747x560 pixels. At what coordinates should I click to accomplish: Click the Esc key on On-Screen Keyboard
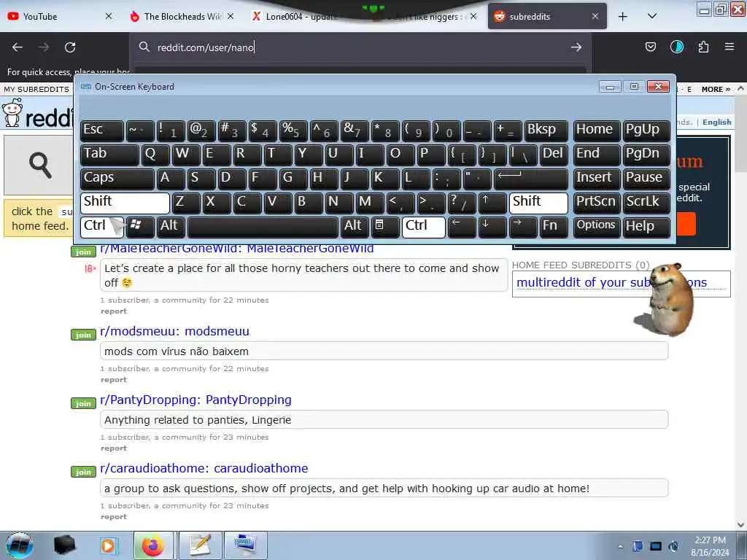click(x=102, y=131)
